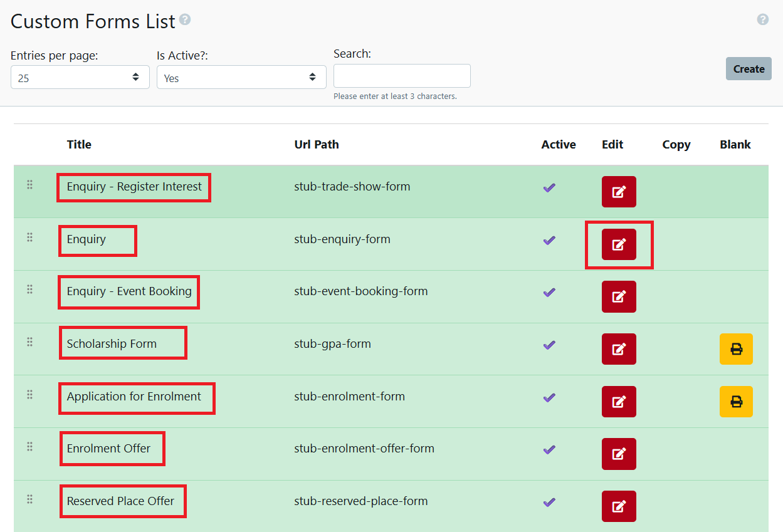Viewport: 783px width, 532px height.
Task: Focus the Search input field
Action: click(402, 76)
